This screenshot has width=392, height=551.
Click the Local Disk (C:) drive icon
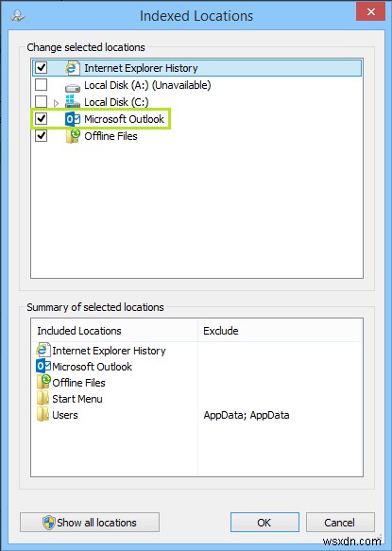[x=73, y=101]
